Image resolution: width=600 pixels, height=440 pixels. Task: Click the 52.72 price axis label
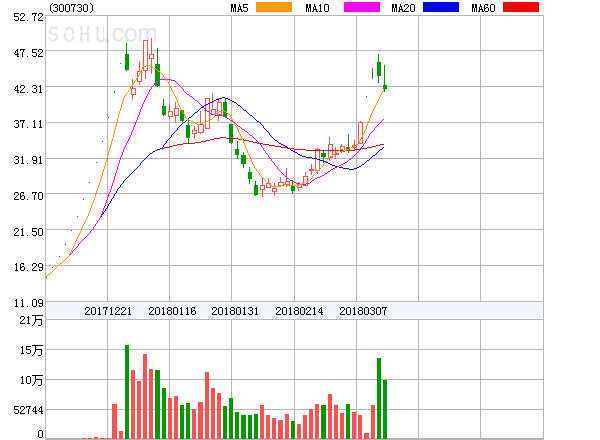(x=28, y=17)
